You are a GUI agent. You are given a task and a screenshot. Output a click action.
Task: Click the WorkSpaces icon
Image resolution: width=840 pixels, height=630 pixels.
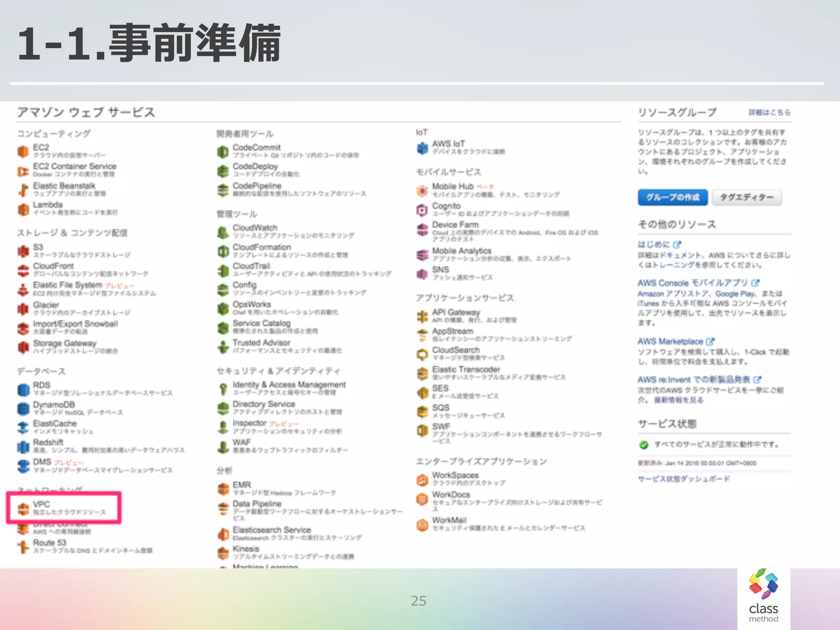coord(422,479)
